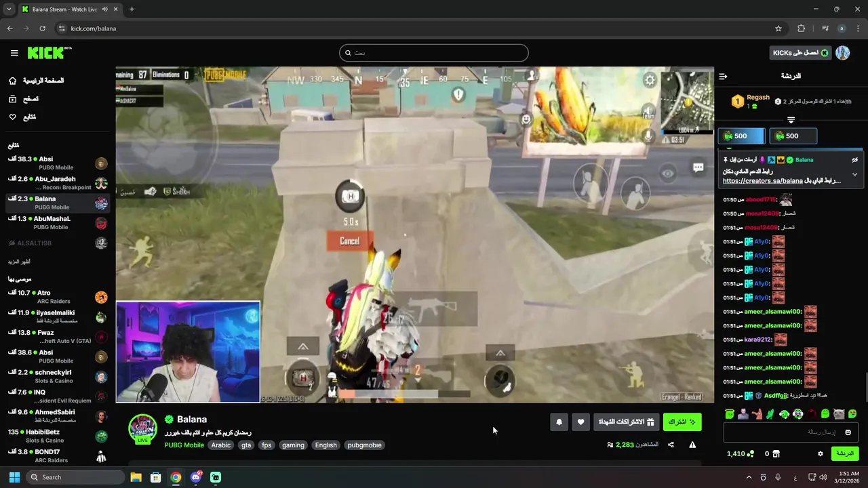Hide the pinned message
Image resolution: width=868 pixels, height=488 pixels.
tap(854, 160)
